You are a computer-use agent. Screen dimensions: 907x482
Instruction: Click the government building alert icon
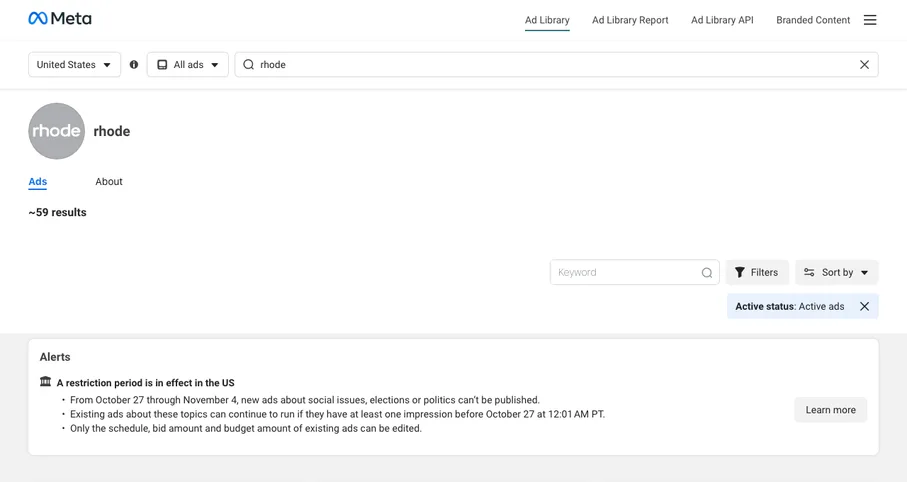pyautogui.click(x=45, y=382)
